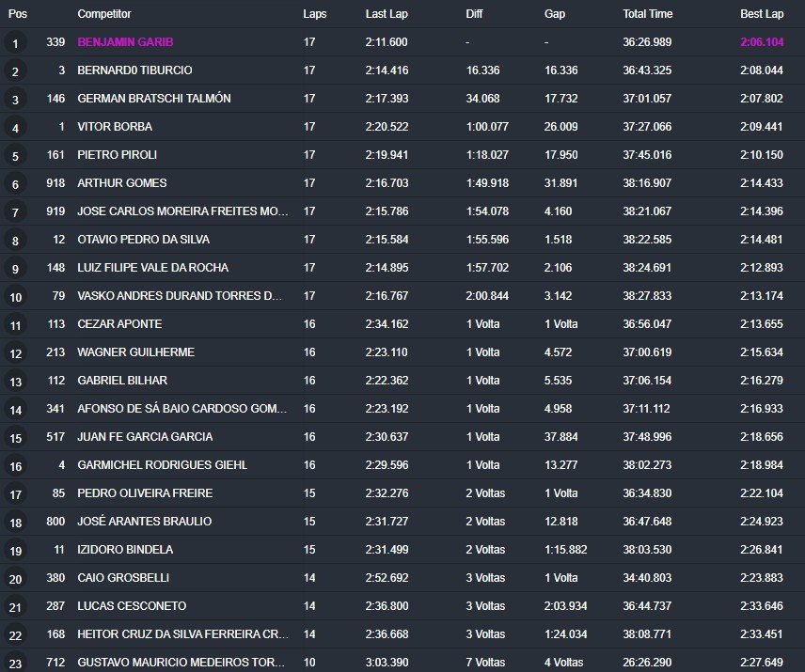This screenshot has width=805, height=672.
Task: Click last lap 2:52.692
Action: [387, 578]
